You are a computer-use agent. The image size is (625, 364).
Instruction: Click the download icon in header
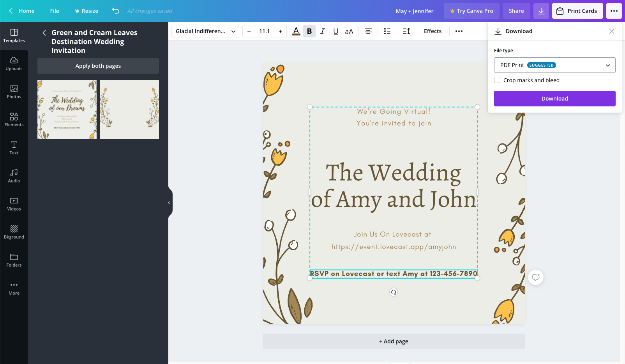pyautogui.click(x=541, y=11)
